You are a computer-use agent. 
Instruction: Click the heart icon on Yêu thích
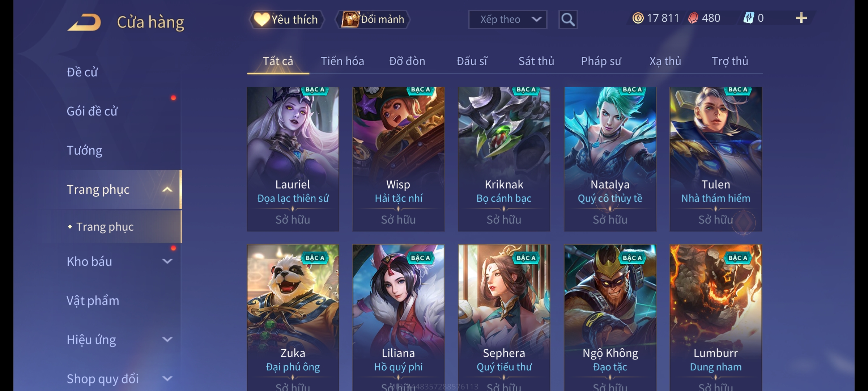click(x=261, y=19)
